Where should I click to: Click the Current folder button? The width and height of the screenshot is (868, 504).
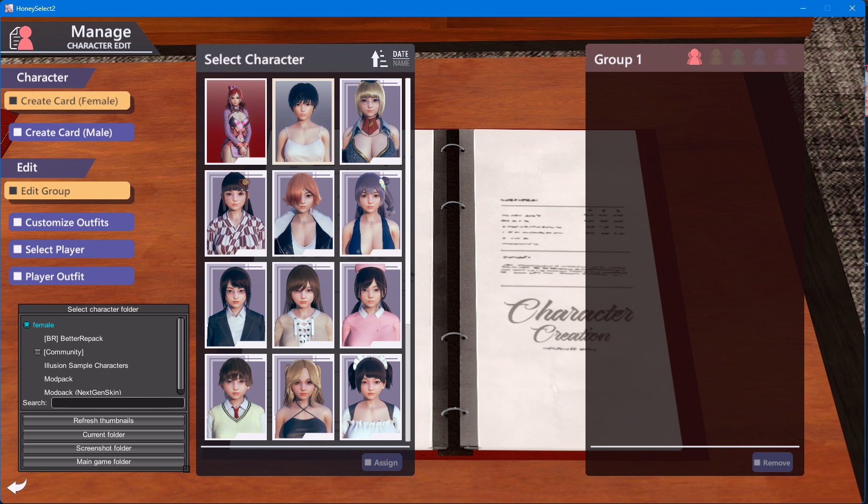tap(104, 435)
